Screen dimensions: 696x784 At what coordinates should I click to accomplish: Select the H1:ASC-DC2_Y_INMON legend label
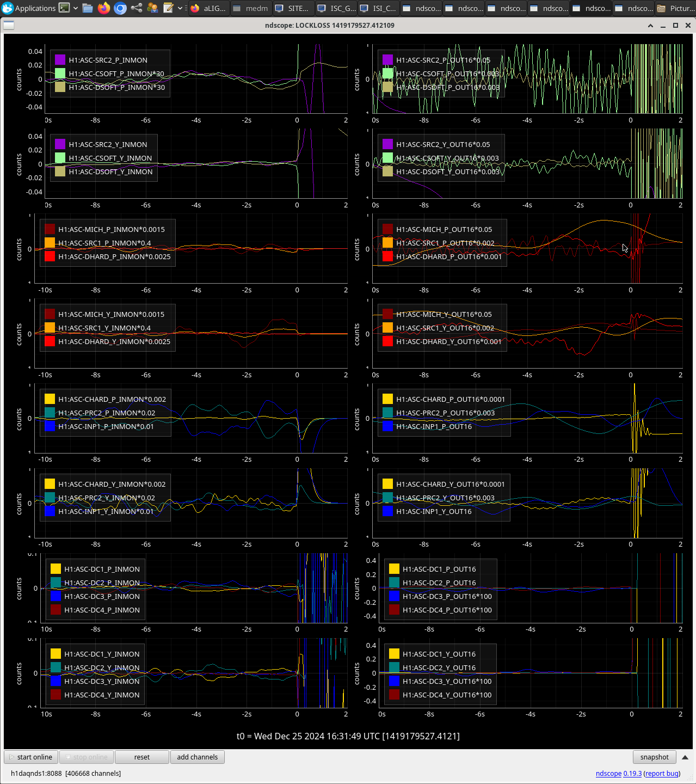pos(102,667)
